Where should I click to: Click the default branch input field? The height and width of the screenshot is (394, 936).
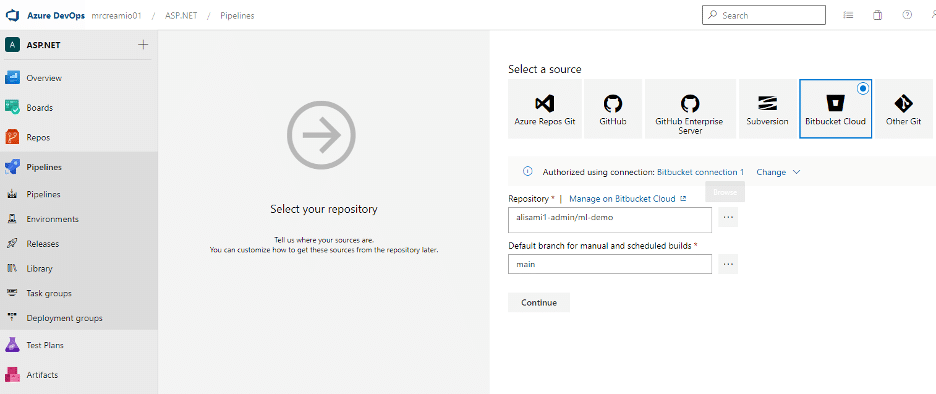(x=610, y=264)
